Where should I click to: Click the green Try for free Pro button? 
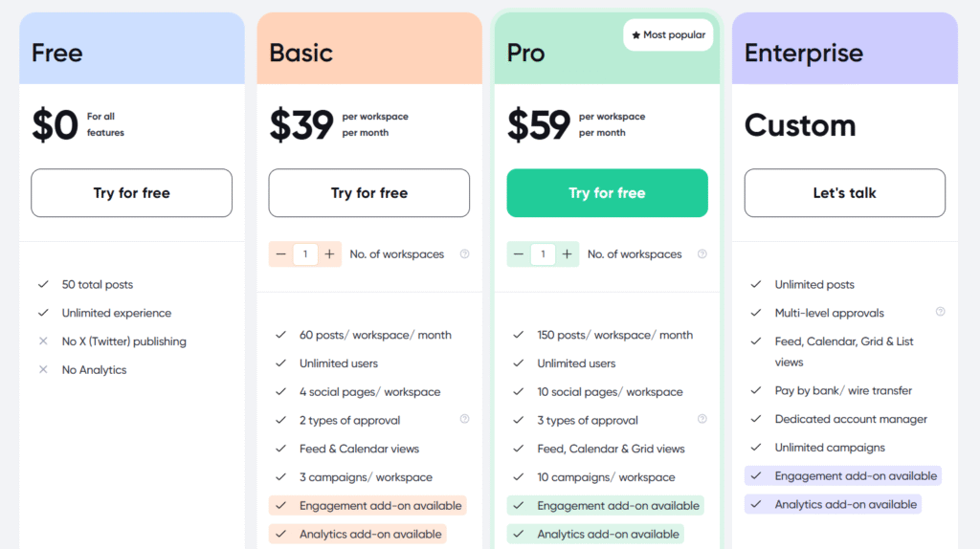607,193
